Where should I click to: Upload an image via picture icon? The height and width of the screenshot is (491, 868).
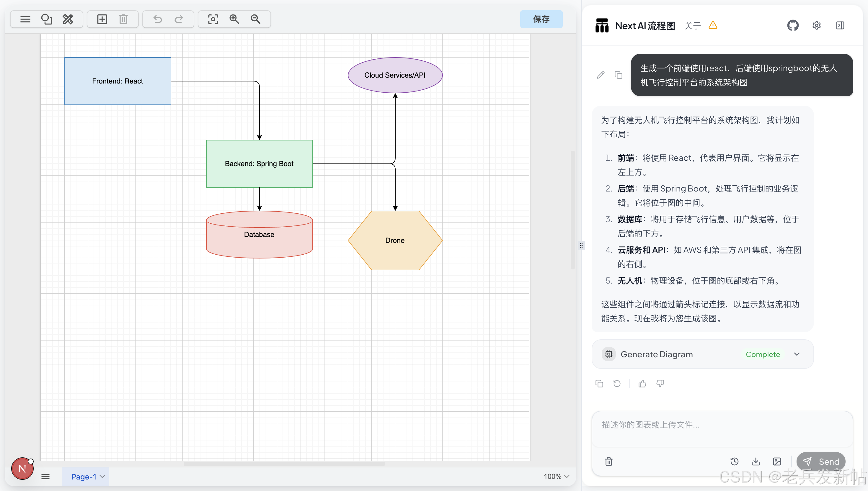[777, 461]
